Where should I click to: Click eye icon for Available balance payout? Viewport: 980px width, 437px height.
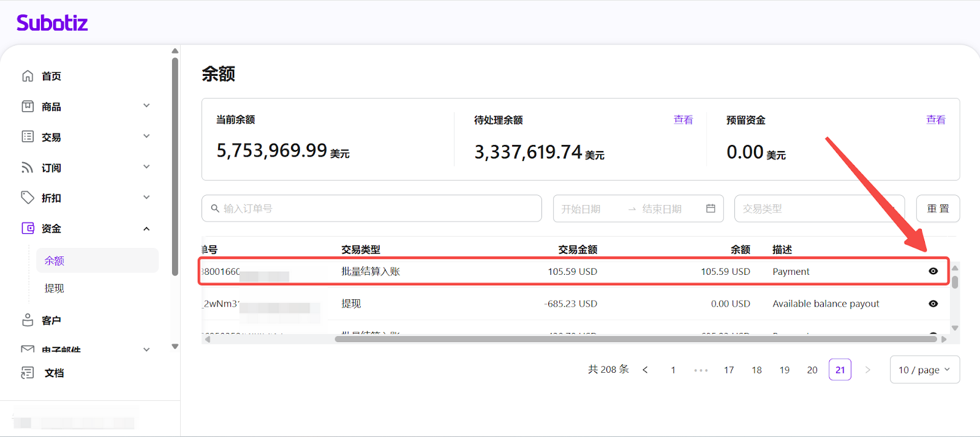(933, 304)
